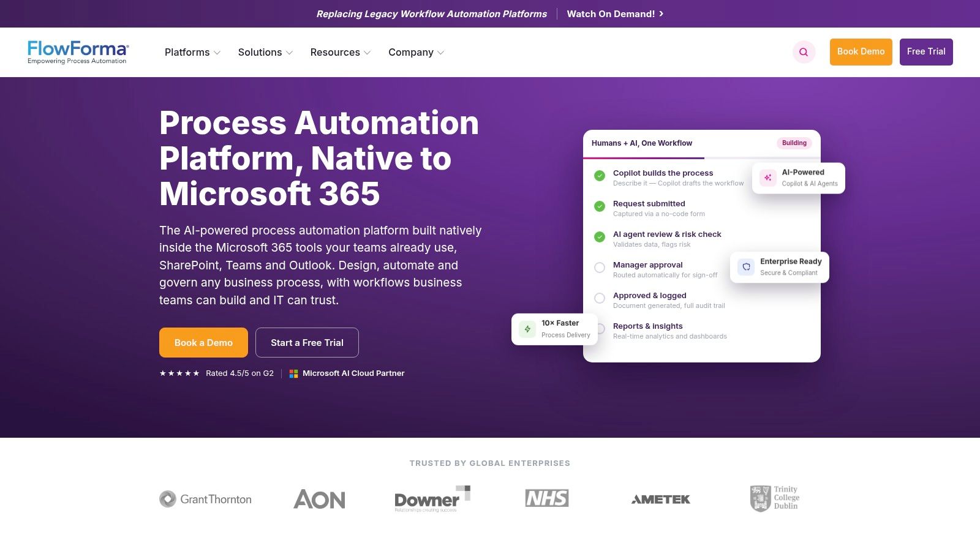This screenshot has height=551, width=980.
Task: Click the Grant Thornton logo
Action: pyautogui.click(x=205, y=499)
